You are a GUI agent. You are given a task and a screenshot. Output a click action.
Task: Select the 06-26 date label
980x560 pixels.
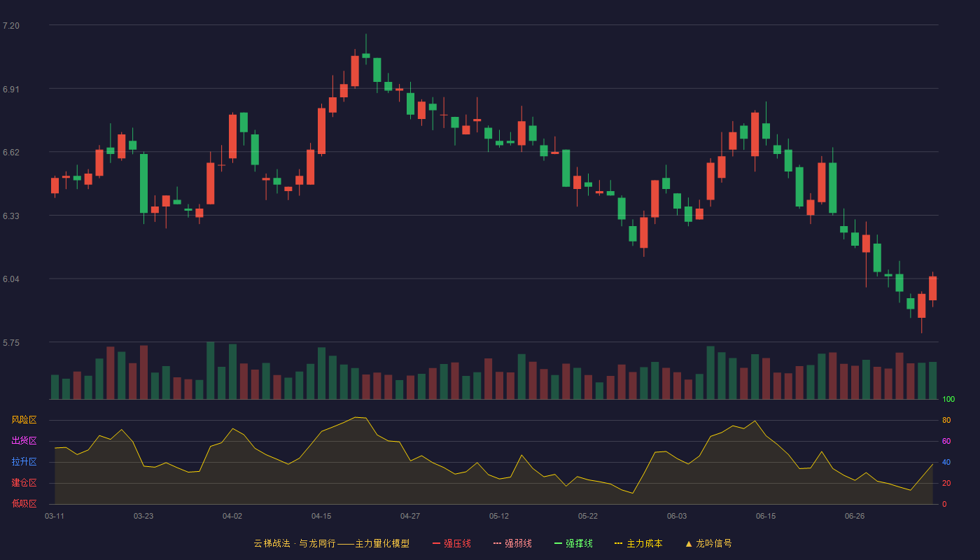pyautogui.click(x=855, y=516)
